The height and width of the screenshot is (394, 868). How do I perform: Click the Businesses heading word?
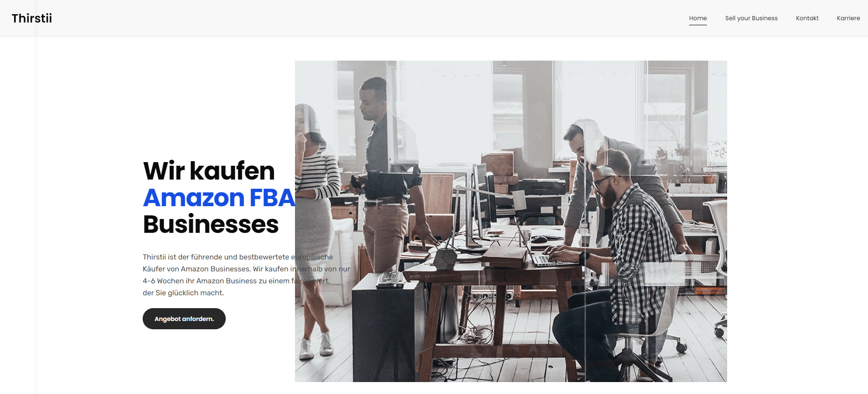(211, 225)
